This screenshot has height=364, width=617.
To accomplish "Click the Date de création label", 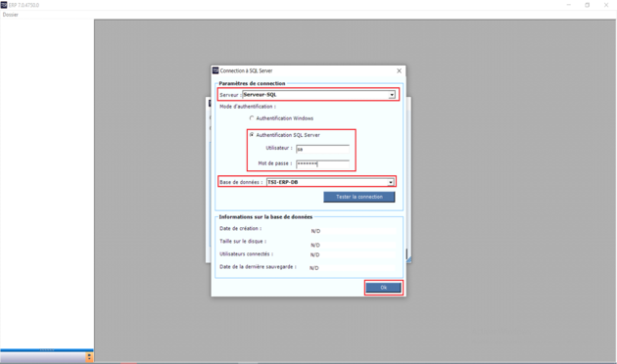I will [x=240, y=228].
